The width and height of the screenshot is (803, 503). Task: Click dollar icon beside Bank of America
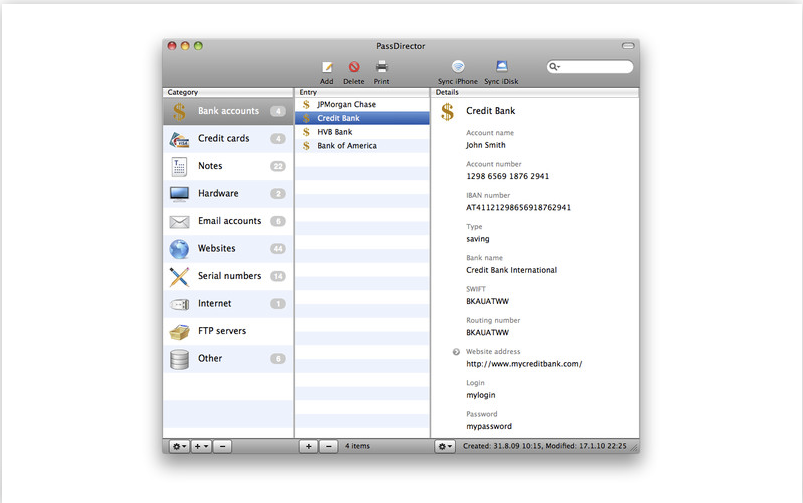[306, 146]
